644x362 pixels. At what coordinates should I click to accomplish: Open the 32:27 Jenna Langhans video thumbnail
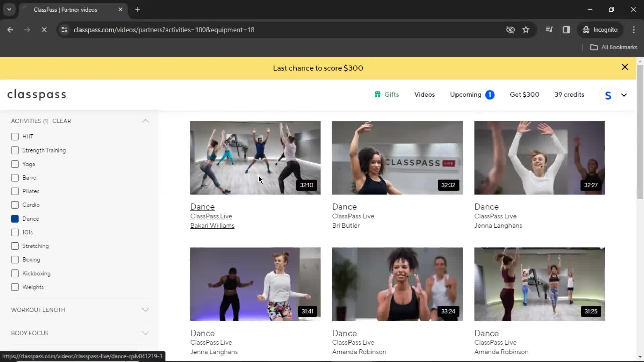[x=539, y=158]
